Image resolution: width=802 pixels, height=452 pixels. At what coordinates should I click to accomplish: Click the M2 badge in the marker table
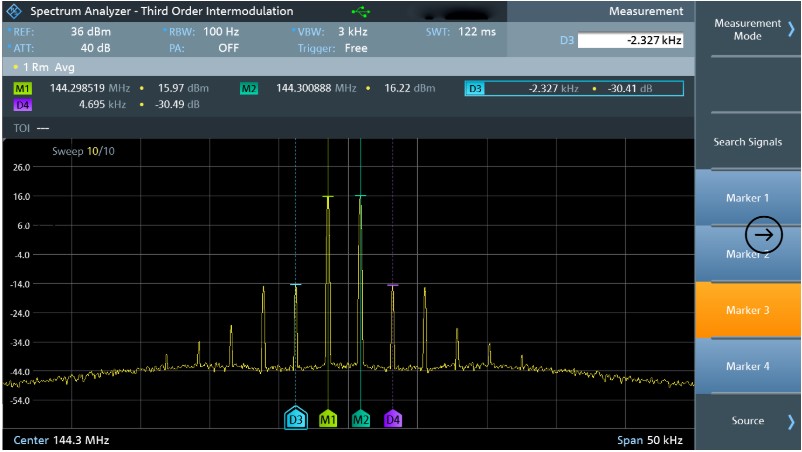249,88
